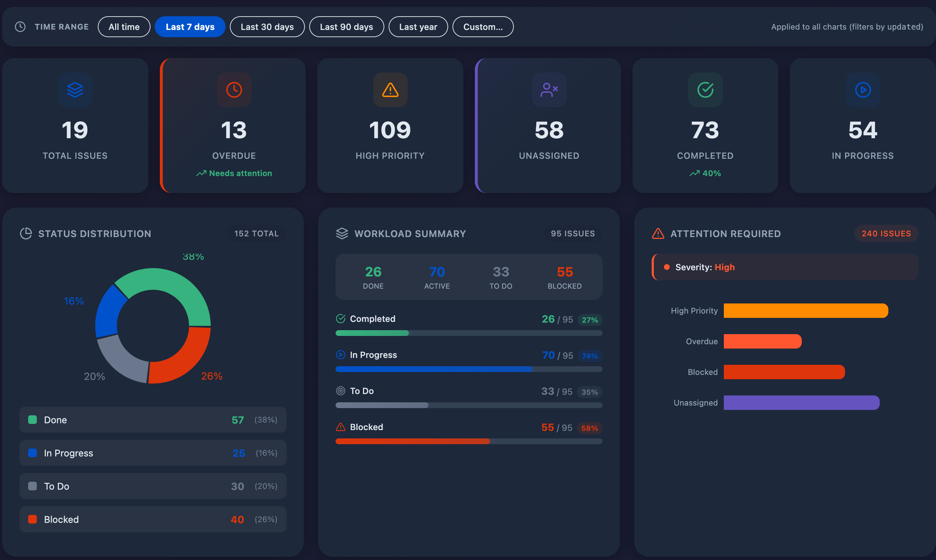The image size is (936, 560).
Task: Click the In Progress row play icon
Action: click(341, 355)
